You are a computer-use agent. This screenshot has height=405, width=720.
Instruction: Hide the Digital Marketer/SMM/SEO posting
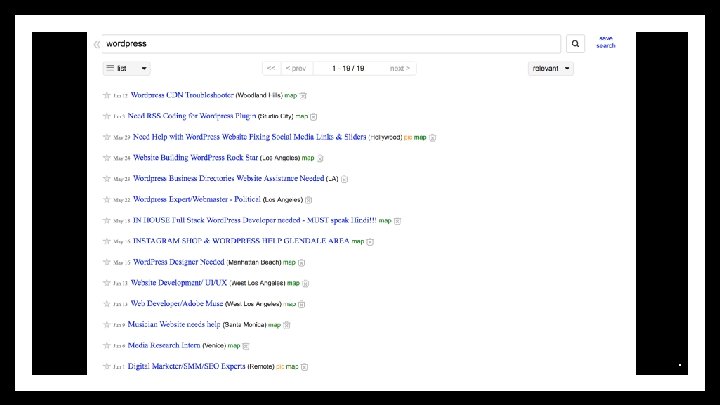coord(304,367)
